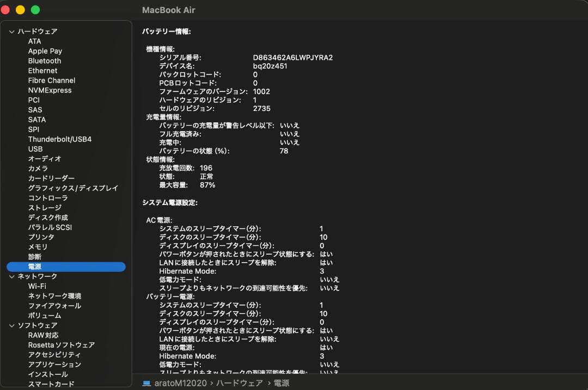588x390 pixels.
Task: Open the Bluetooth hardware entry
Action: pos(44,61)
